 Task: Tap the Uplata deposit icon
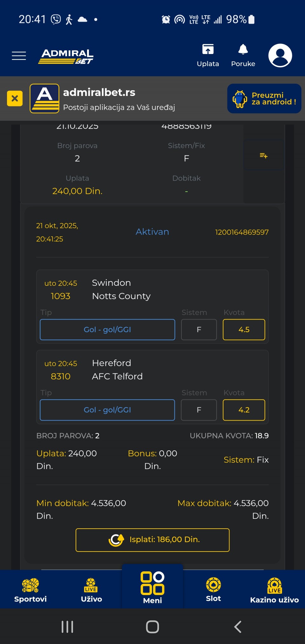click(208, 55)
